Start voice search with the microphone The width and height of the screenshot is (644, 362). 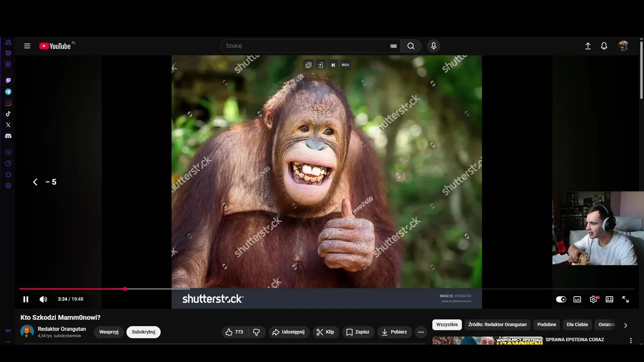434,46
